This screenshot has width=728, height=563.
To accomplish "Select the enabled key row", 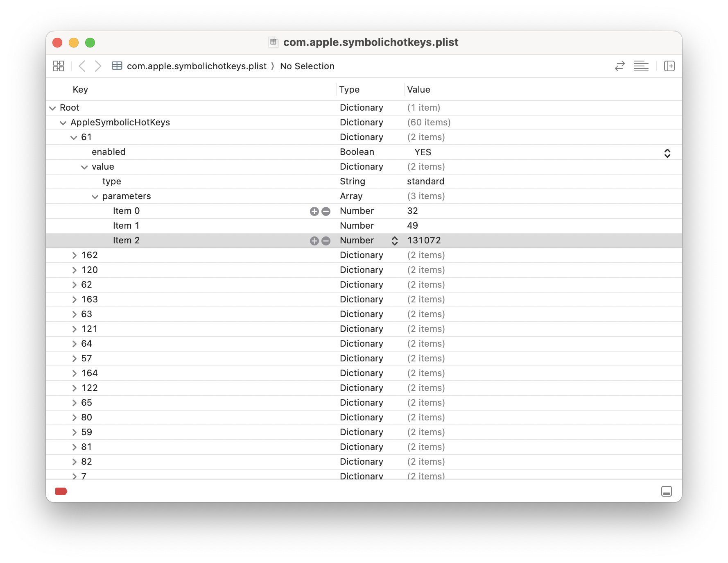I will [364, 152].
